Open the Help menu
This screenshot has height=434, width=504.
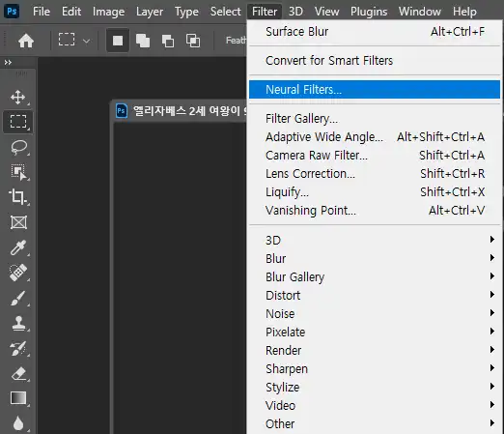tap(464, 12)
